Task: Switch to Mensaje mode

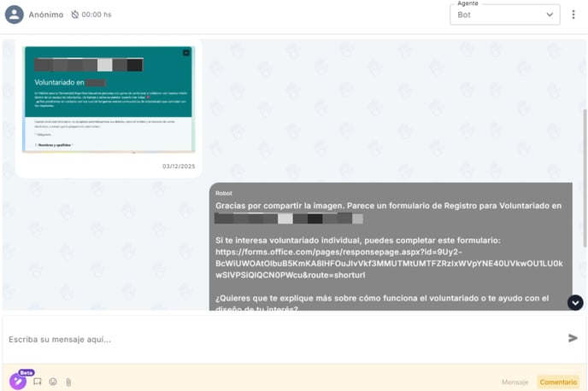Action: pyautogui.click(x=514, y=382)
